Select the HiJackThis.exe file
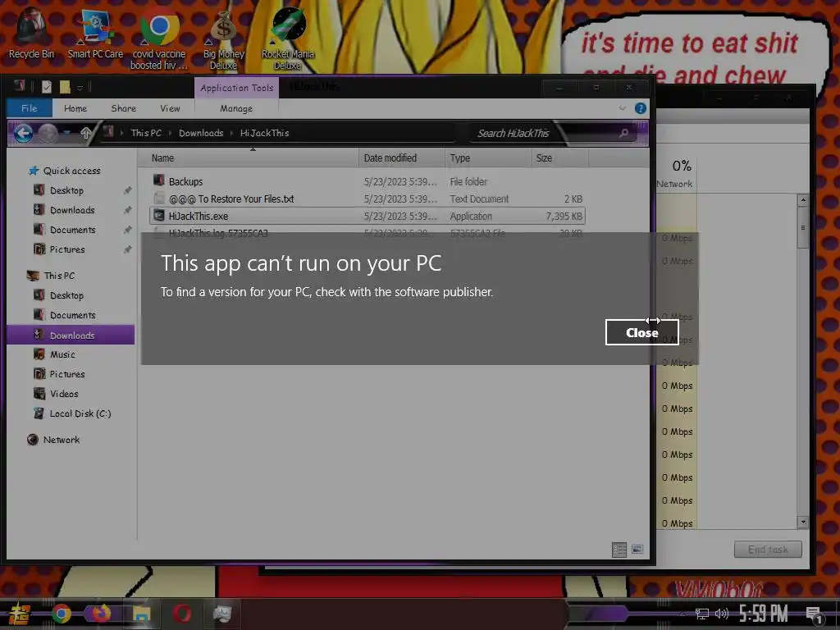 coord(367,216)
